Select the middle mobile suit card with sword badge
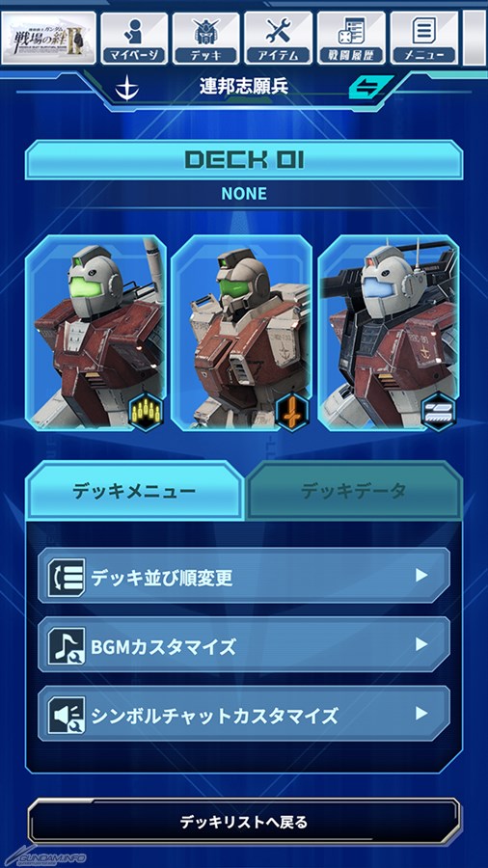Image resolution: width=488 pixels, height=868 pixels. point(241,333)
